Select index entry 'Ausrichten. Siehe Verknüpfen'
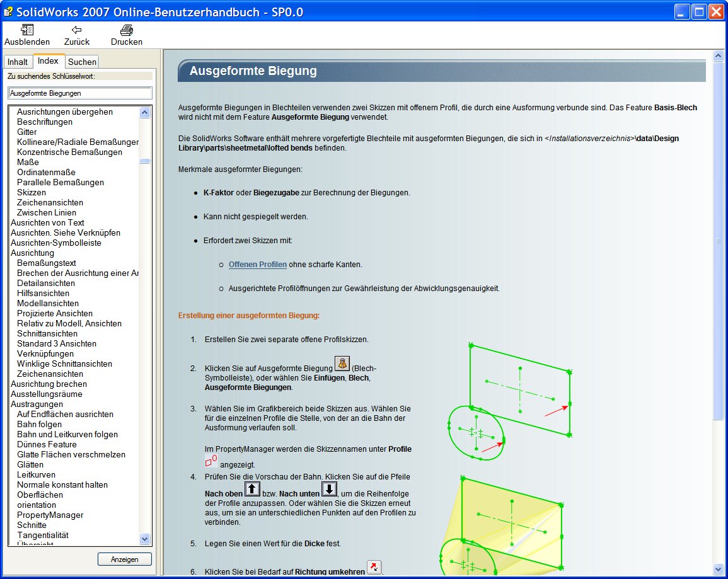The image size is (728, 579). (x=66, y=233)
